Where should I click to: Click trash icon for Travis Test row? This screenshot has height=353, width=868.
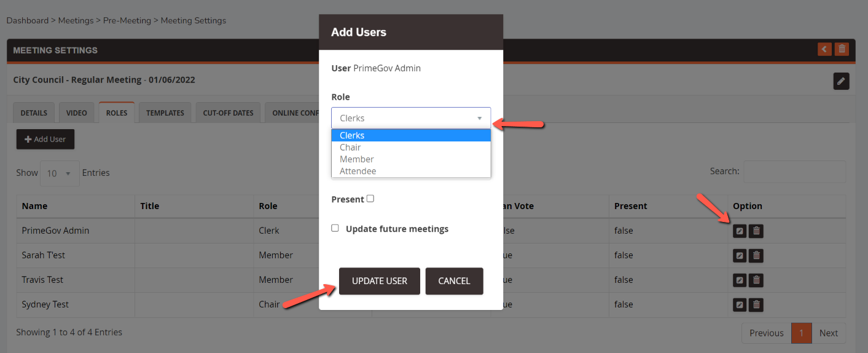tap(756, 280)
